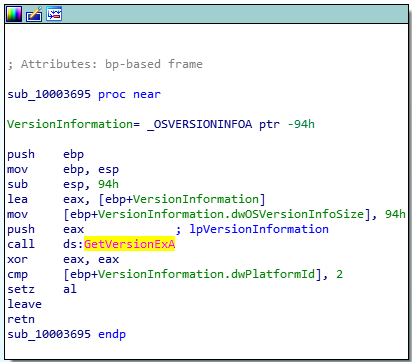The height and width of the screenshot is (362, 412).
Task: Click the "Attributes: bp-based frame" comment
Action: [105, 64]
